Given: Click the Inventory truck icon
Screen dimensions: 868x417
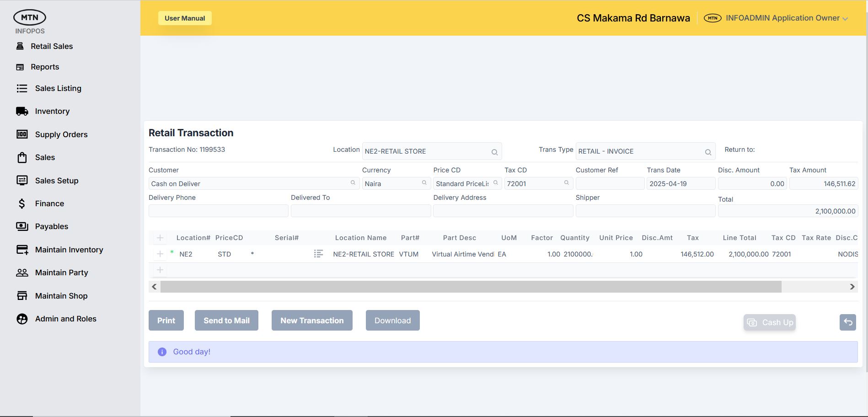Looking at the screenshot, I should click(22, 111).
